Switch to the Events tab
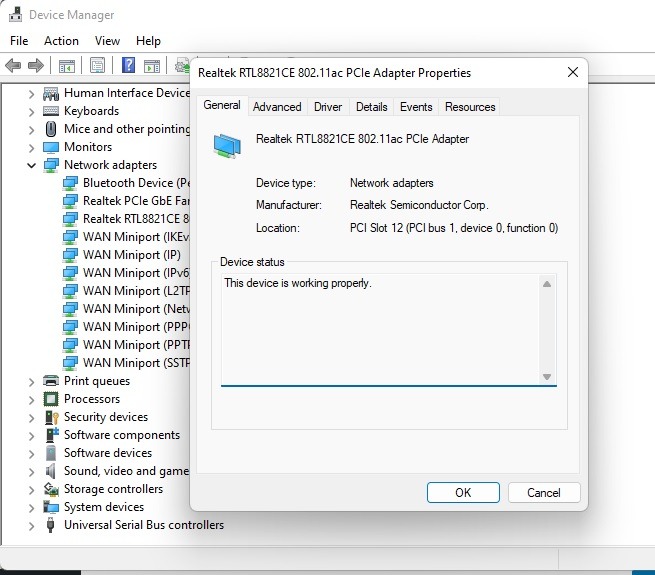 pyautogui.click(x=416, y=107)
